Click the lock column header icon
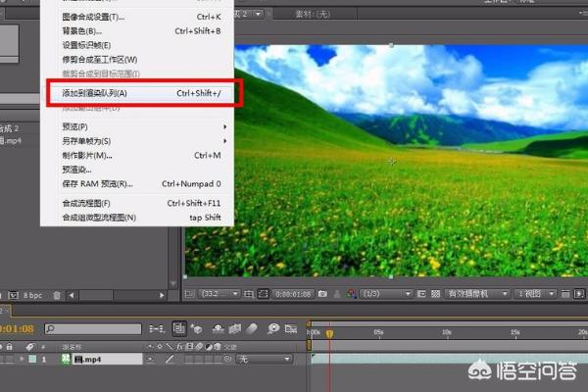Image resolution: width=588 pixels, height=392 pixels. click(10, 347)
